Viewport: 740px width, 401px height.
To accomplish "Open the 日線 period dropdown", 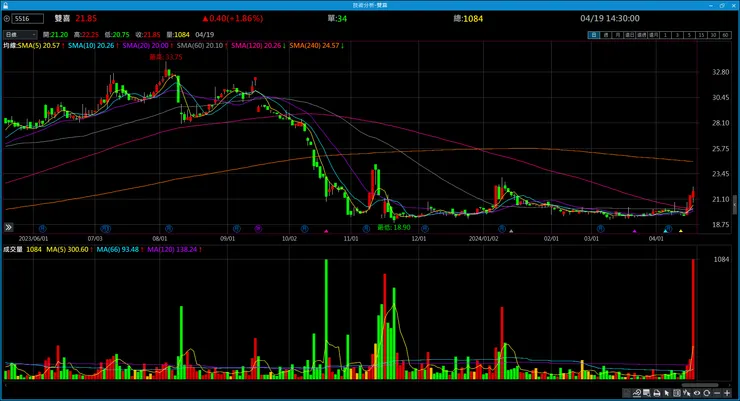I will 20,34.
